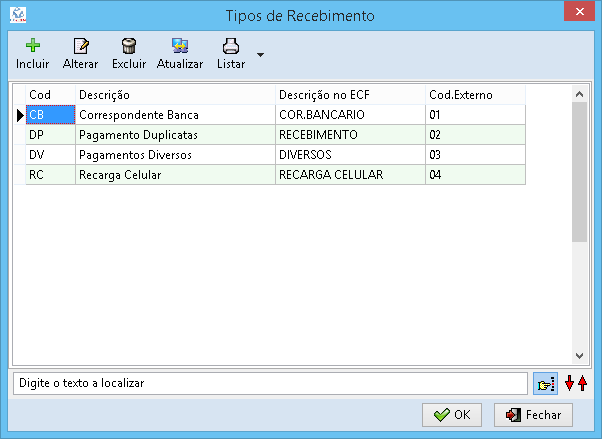Viewport: 602px width, 439px height.
Task: Click the application icon in title bar
Action: tap(18, 15)
